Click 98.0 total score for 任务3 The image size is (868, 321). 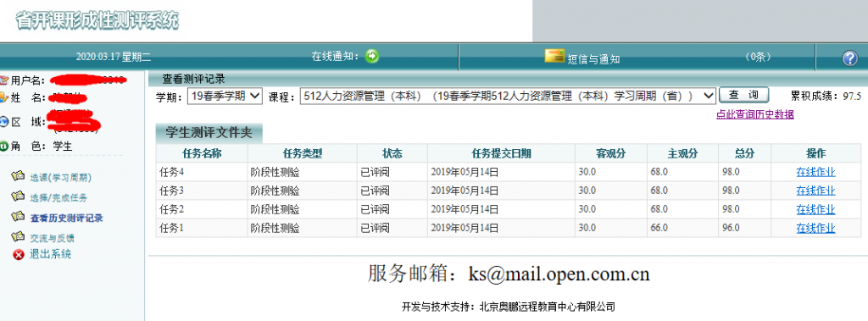click(x=731, y=191)
